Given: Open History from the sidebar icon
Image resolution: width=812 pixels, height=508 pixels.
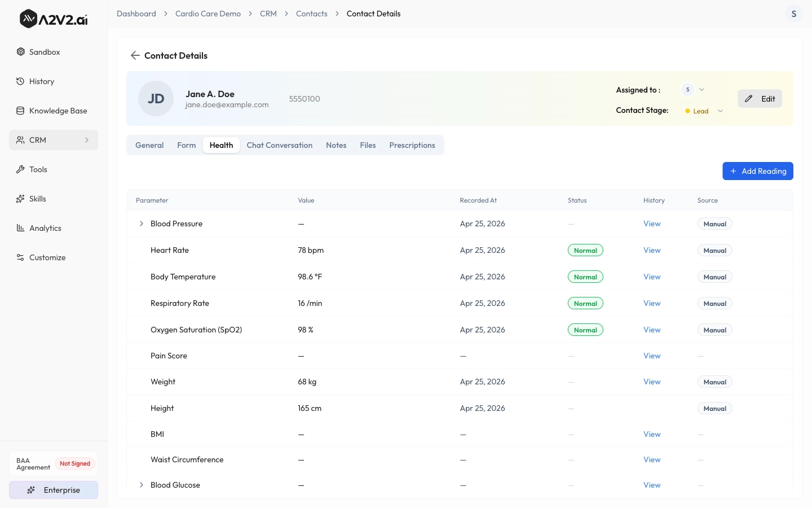Looking at the screenshot, I should pos(20,81).
